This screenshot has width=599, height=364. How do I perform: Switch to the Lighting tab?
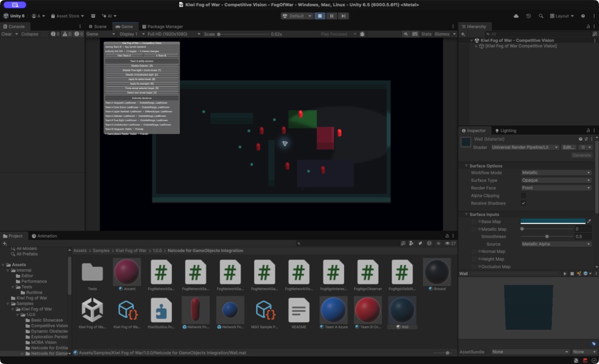coord(506,131)
